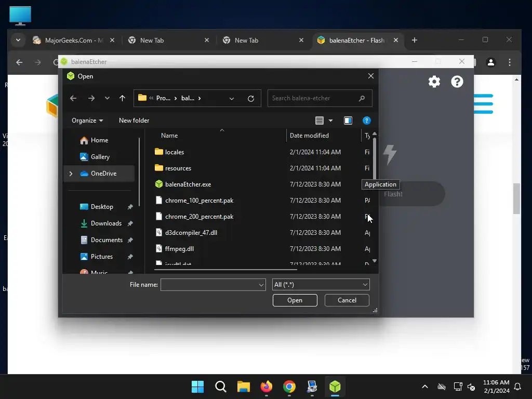
Task: Select OneDrive in navigation pane
Action: [x=103, y=174]
